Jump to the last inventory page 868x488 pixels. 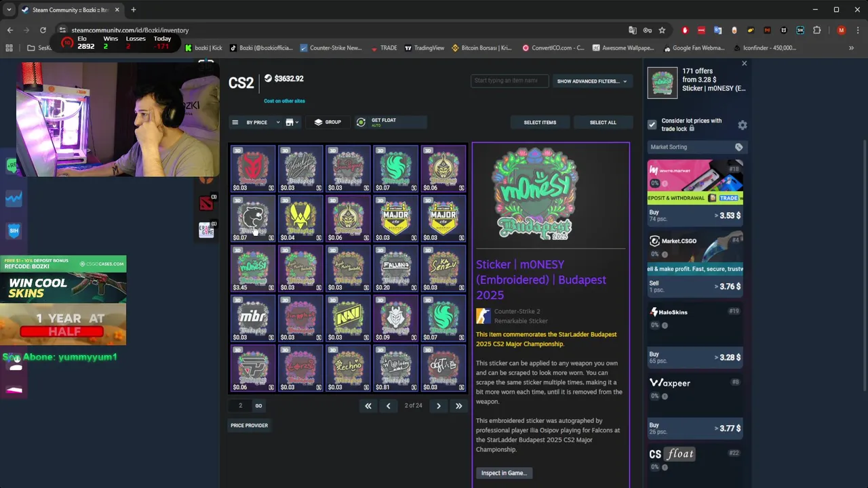(x=458, y=406)
